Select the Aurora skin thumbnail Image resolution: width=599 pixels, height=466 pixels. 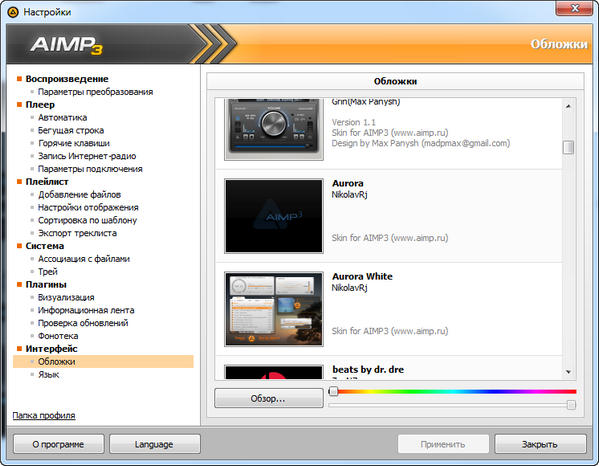click(x=274, y=216)
